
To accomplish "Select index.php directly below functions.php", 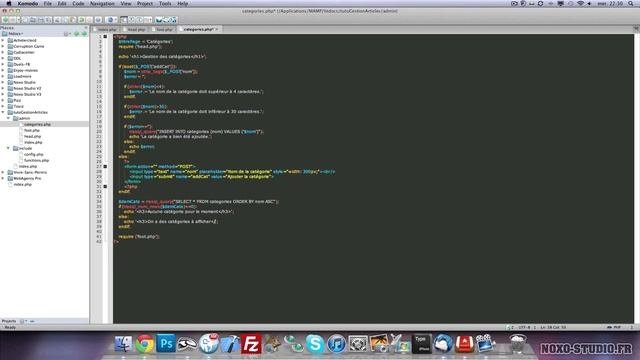I will click(28, 166).
